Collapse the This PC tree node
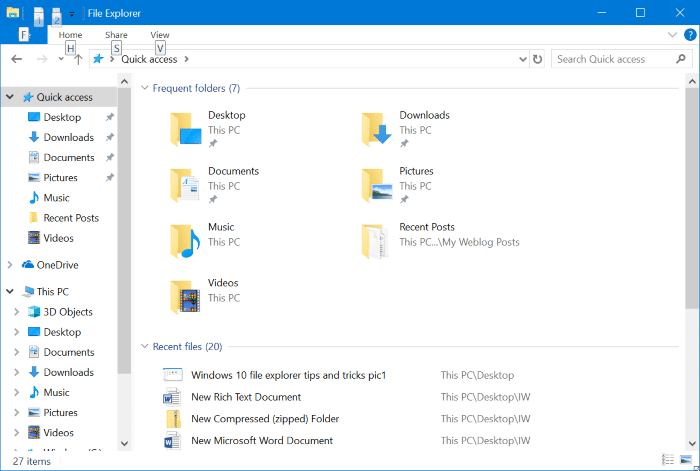700x471 pixels. [x=10, y=292]
